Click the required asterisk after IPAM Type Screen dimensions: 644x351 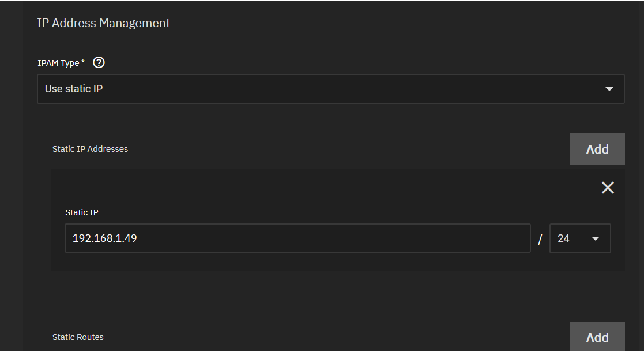tap(83, 62)
